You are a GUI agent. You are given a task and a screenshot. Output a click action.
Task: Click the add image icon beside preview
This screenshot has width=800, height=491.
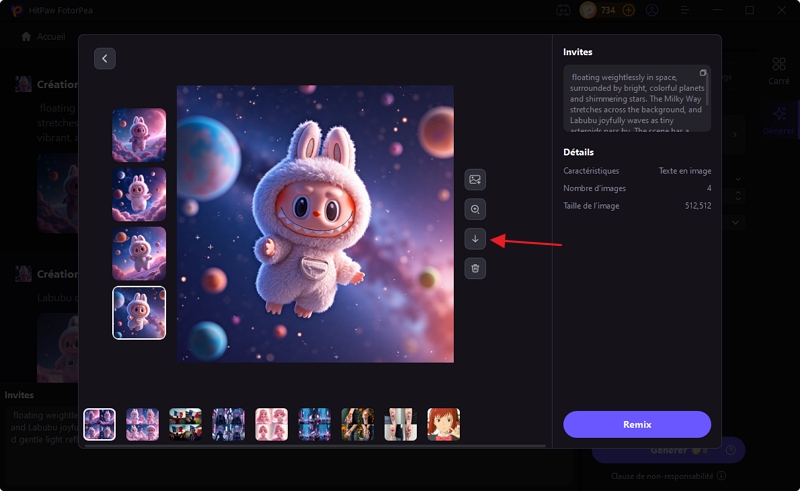pos(475,179)
